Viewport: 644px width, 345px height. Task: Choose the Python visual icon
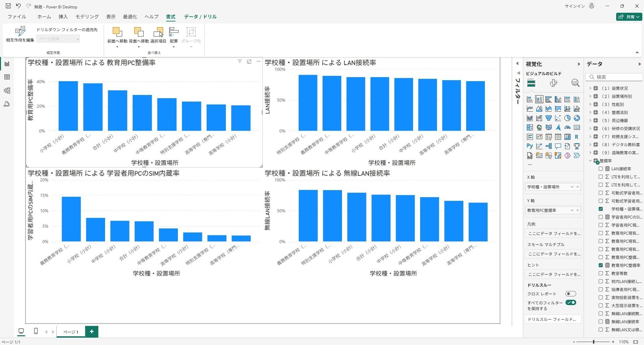530,146
